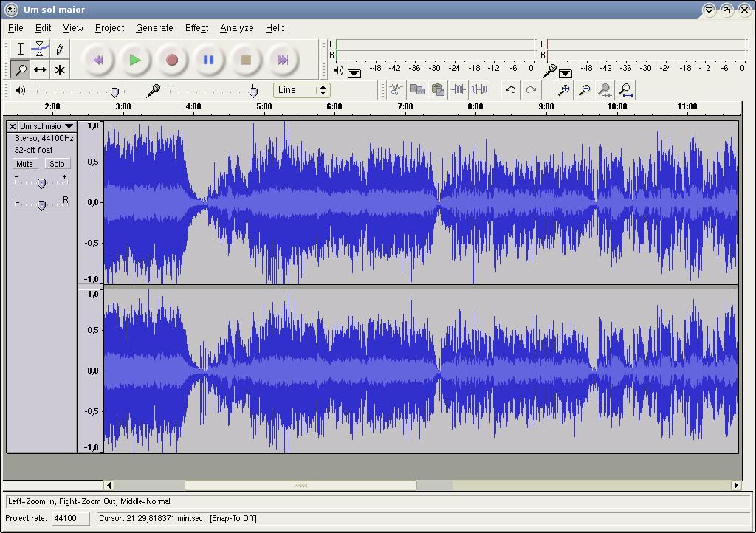Click the 9:00 mark on timeline ruler
Viewport: 756px width, 533px height.
546,106
